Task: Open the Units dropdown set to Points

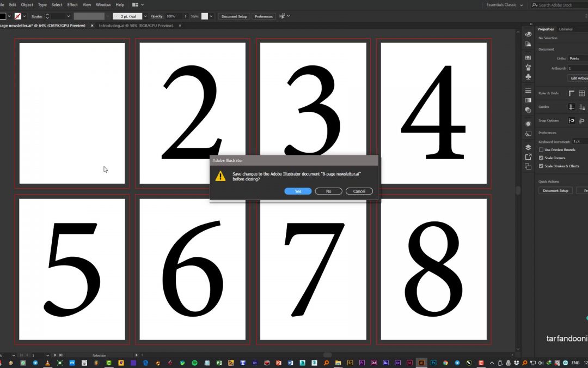Action: 577,58
